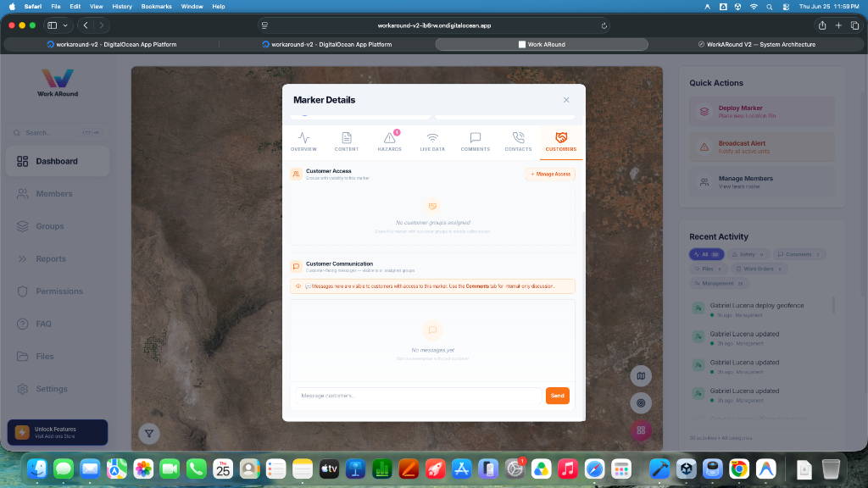Click the Message customers input field
The image size is (868, 488).
coord(419,396)
